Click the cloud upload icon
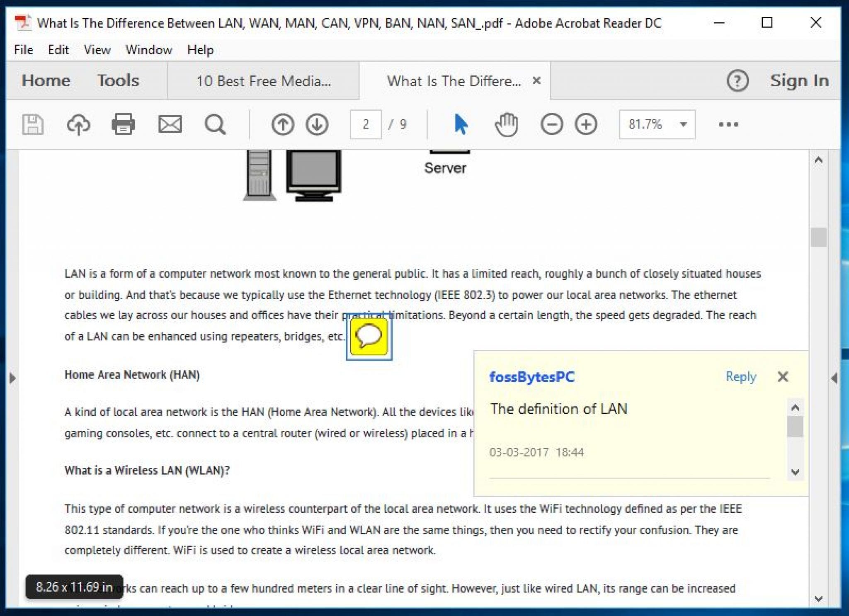Screen dimensions: 849x616 78,124
